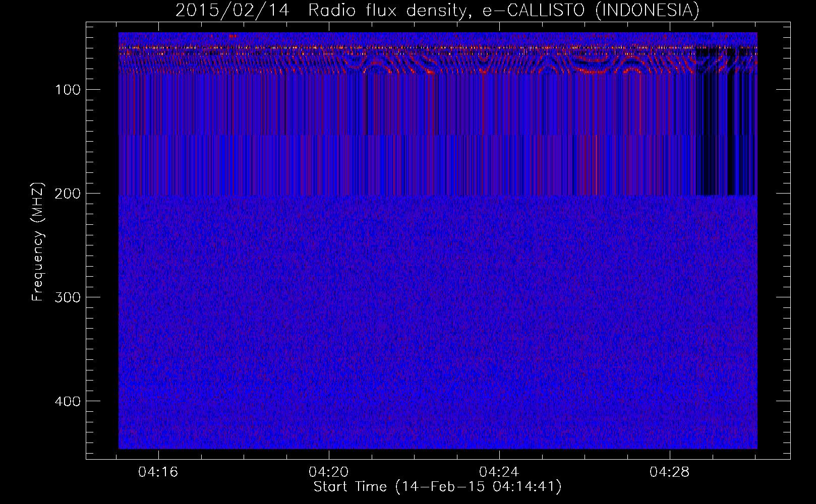816x504 pixels.
Task: Click the 100 frequency tick label
Action: pyautogui.click(x=68, y=90)
